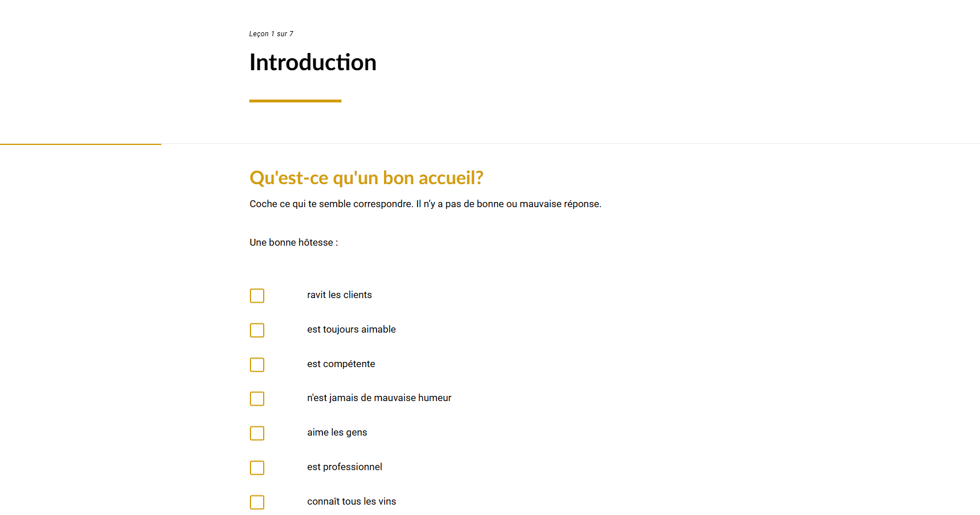
Task: Tick the "est toujours aimable" checkbox
Action: 257,330
